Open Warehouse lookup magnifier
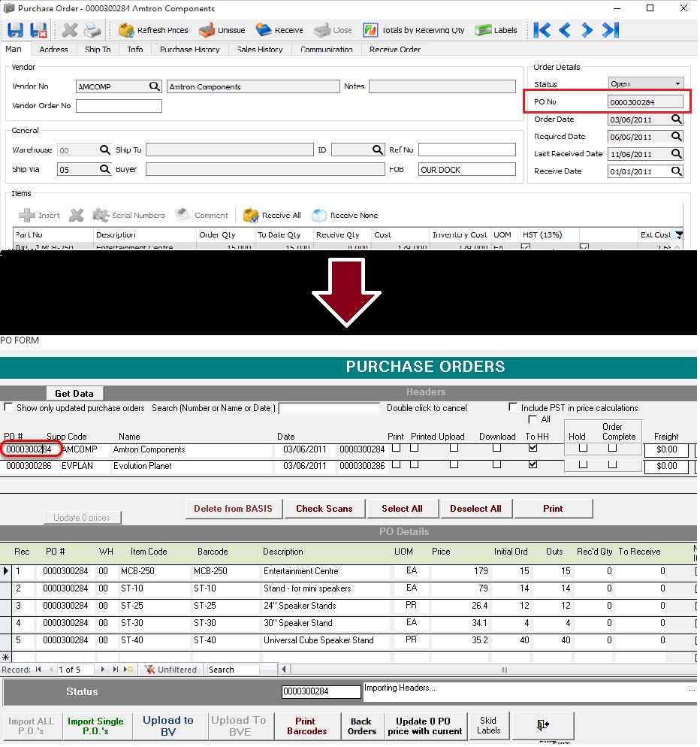 [104, 150]
